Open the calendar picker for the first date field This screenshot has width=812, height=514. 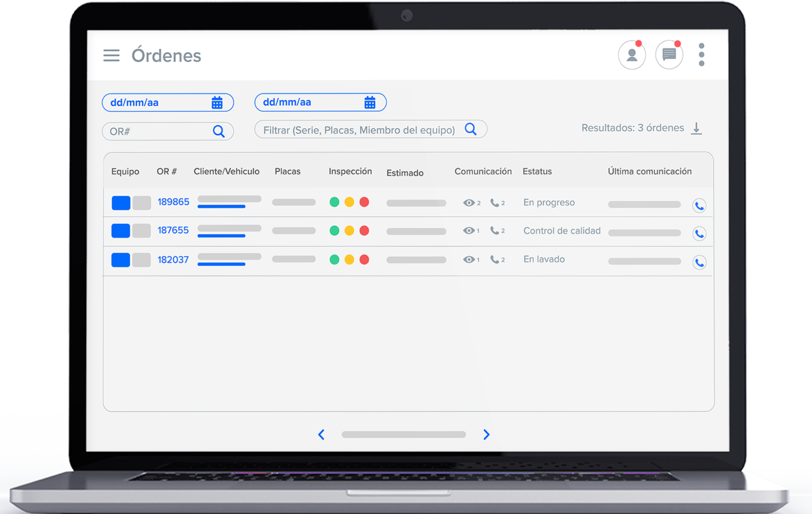[218, 102]
